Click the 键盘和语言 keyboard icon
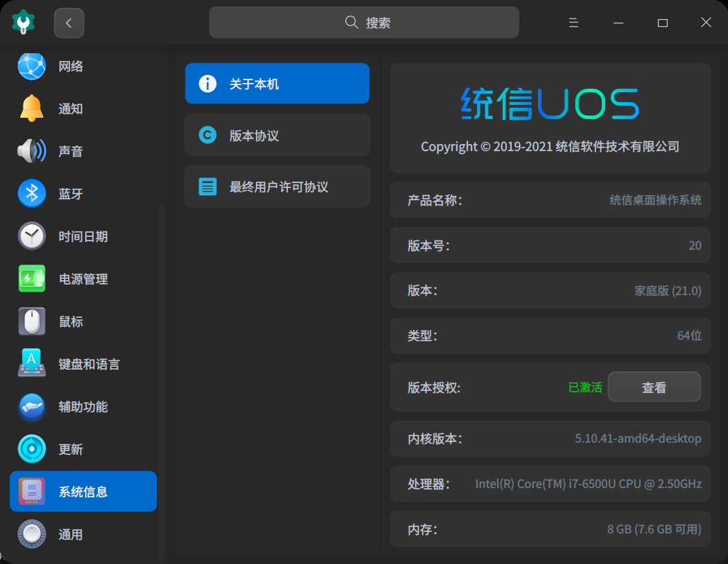728x564 pixels. (x=32, y=363)
